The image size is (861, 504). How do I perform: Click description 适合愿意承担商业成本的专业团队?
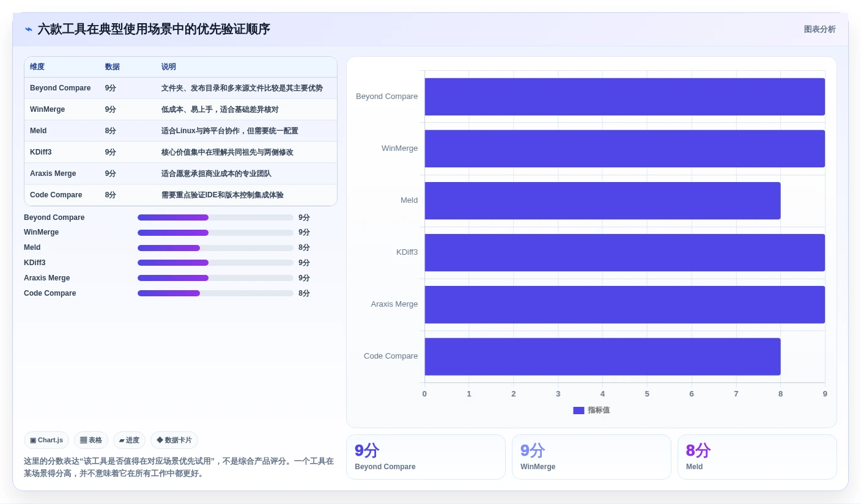(x=216, y=173)
